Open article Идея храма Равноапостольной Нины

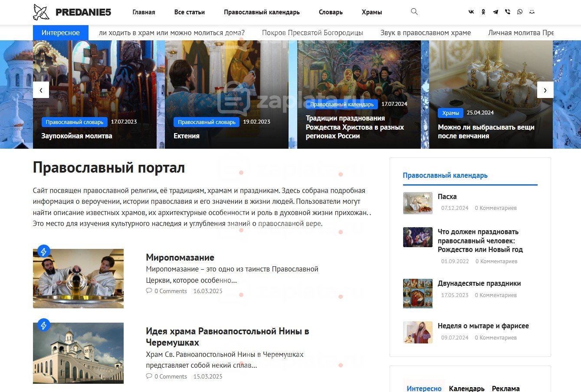tap(227, 336)
